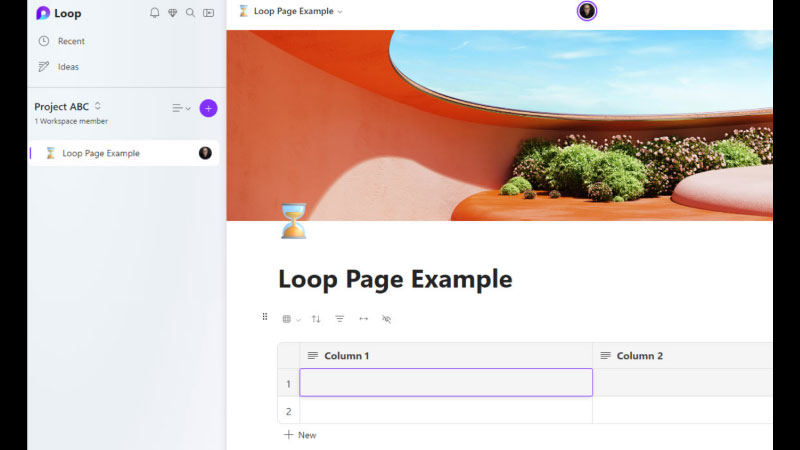Screen dimensions: 800x450
Task: Open Recent in the sidebar
Action: click(70, 41)
